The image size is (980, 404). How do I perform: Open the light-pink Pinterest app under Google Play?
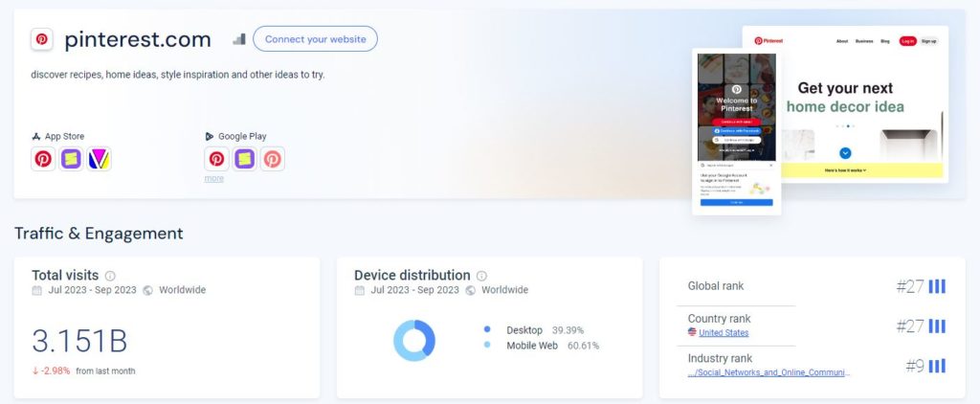click(x=273, y=159)
